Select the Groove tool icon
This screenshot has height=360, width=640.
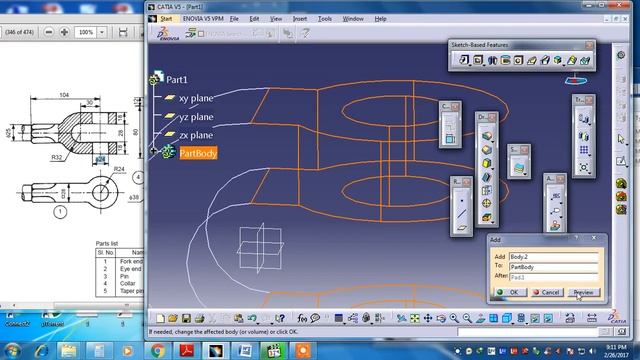pyautogui.click(x=505, y=60)
